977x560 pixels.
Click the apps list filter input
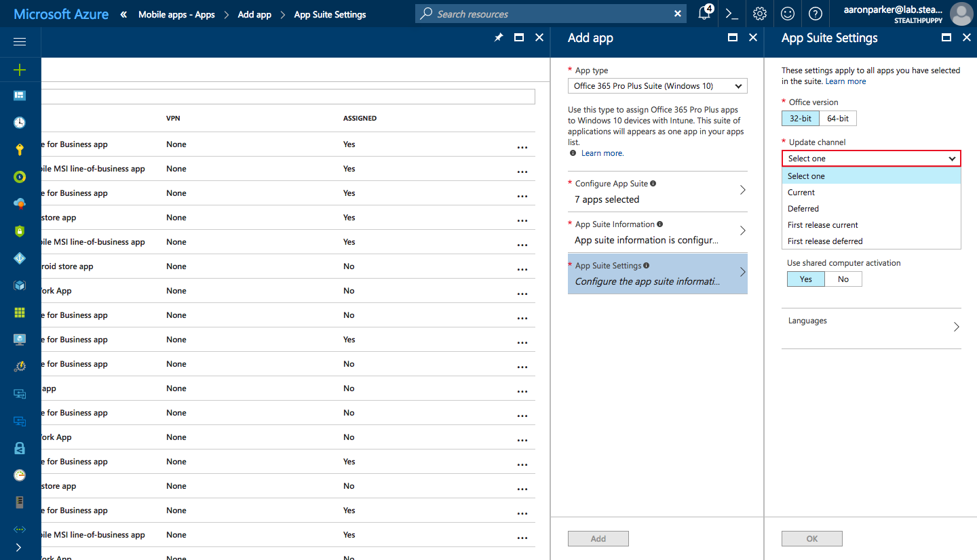coord(288,96)
